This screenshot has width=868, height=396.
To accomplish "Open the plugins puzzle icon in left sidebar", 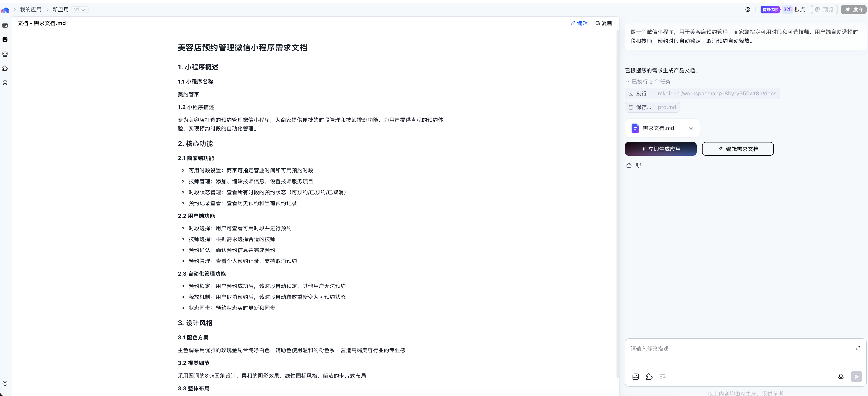I will [5, 69].
